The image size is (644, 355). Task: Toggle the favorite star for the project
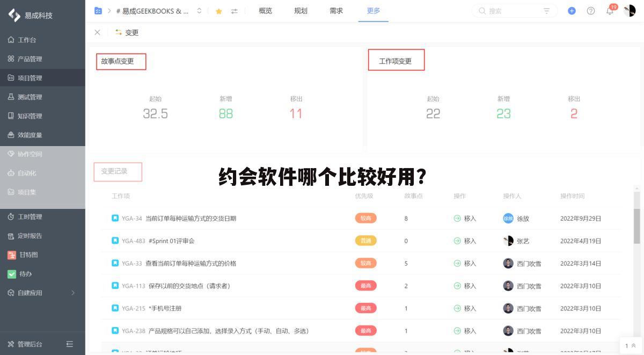219,11
